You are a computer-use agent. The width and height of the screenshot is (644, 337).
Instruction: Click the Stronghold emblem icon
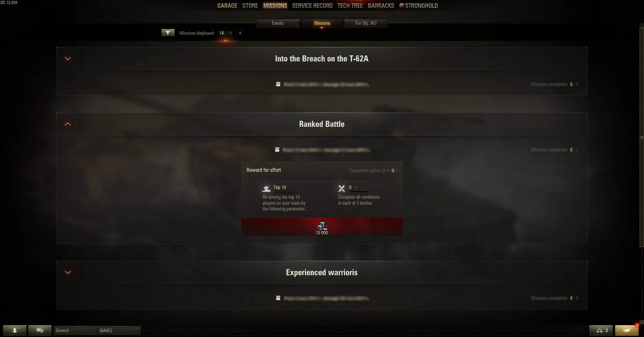pos(401,5)
